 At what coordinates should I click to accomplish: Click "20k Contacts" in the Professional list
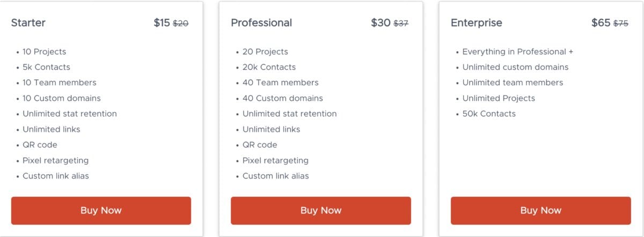[269, 67]
